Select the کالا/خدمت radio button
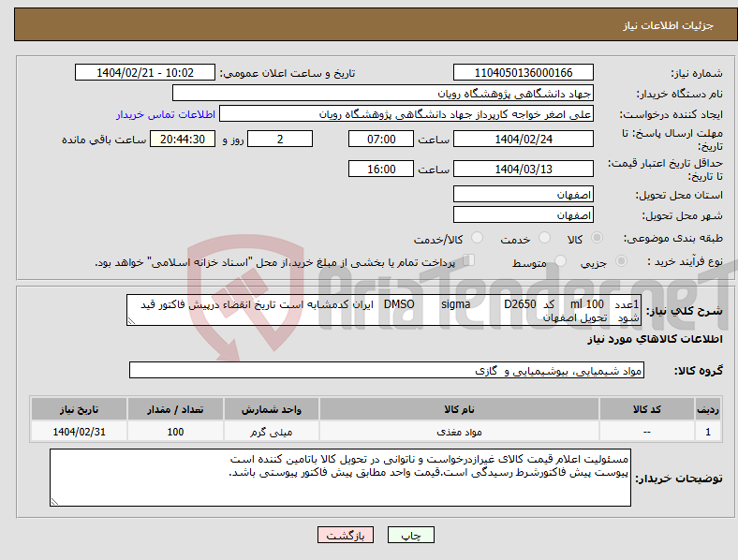 478,238
